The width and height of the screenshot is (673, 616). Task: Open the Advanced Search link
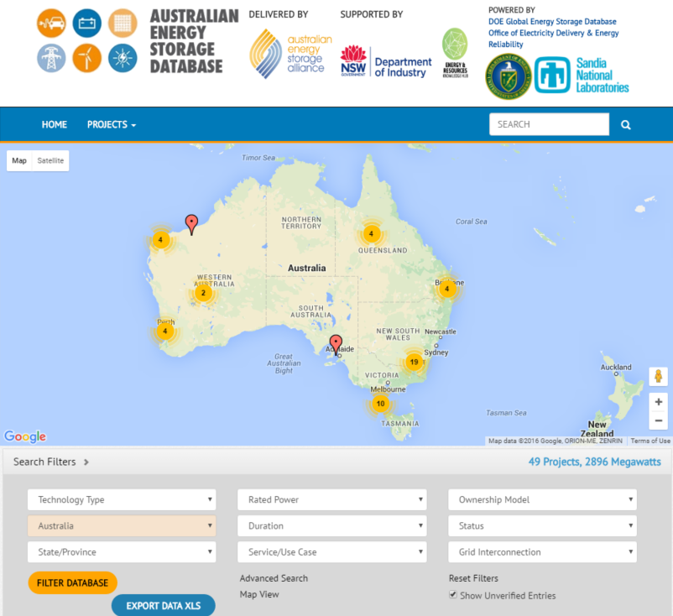point(274,578)
